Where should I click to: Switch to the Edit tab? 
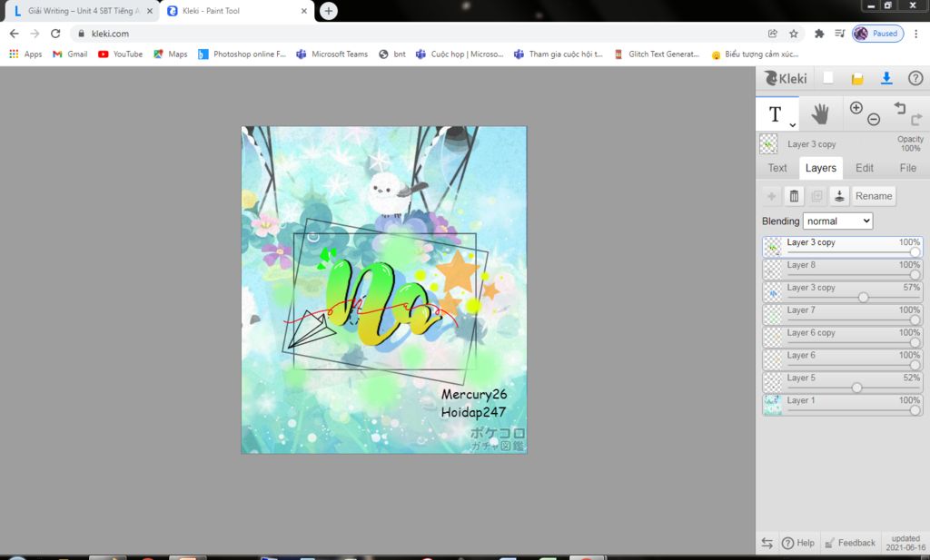(x=865, y=168)
